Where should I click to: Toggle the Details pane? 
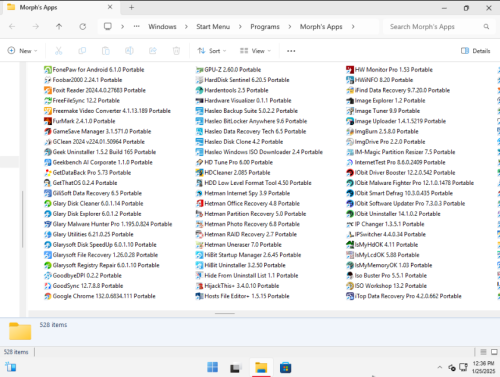[x=476, y=51]
